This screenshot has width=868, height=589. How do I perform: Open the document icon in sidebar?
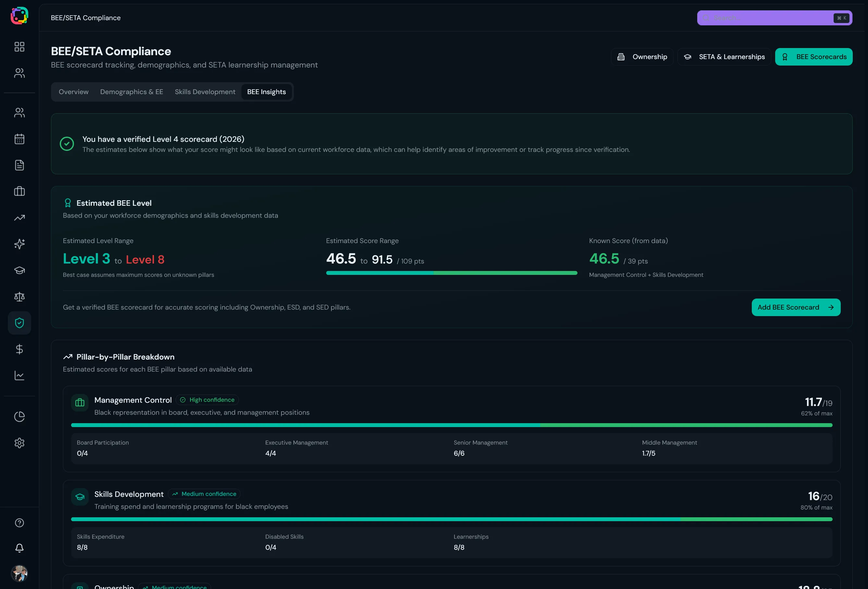click(x=19, y=165)
